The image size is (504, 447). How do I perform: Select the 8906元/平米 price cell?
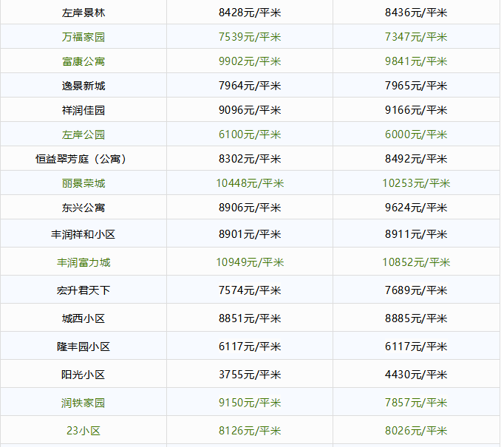[250, 208]
